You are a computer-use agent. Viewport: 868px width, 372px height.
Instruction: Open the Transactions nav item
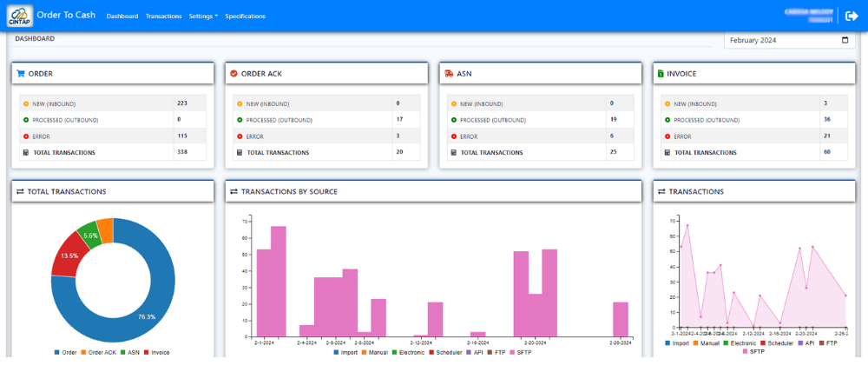[164, 16]
